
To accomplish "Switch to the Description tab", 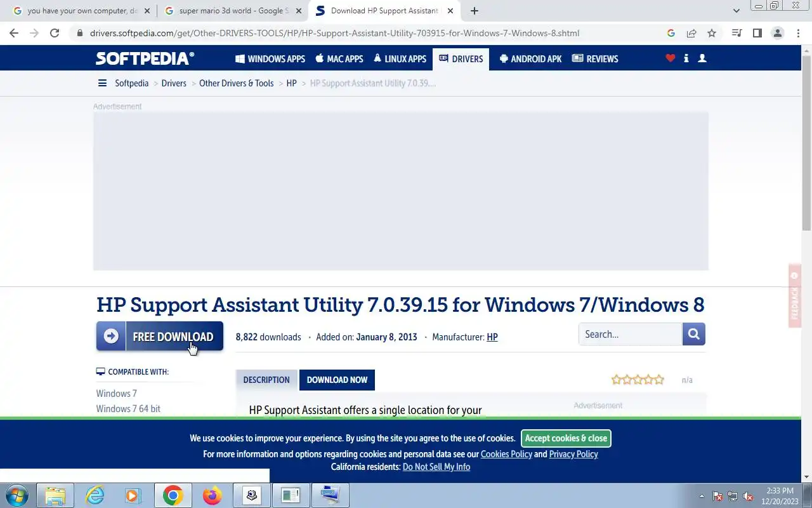I will point(266,380).
